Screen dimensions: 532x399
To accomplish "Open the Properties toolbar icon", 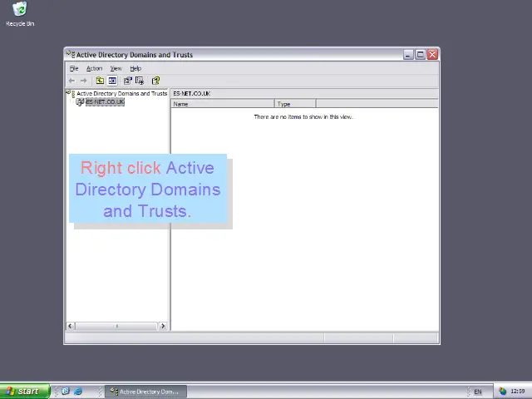I will [127, 81].
